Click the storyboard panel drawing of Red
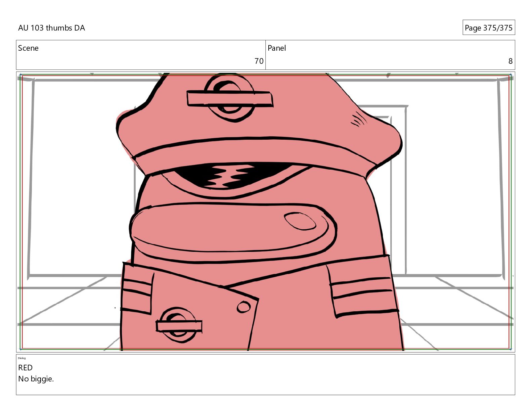 click(265, 212)
